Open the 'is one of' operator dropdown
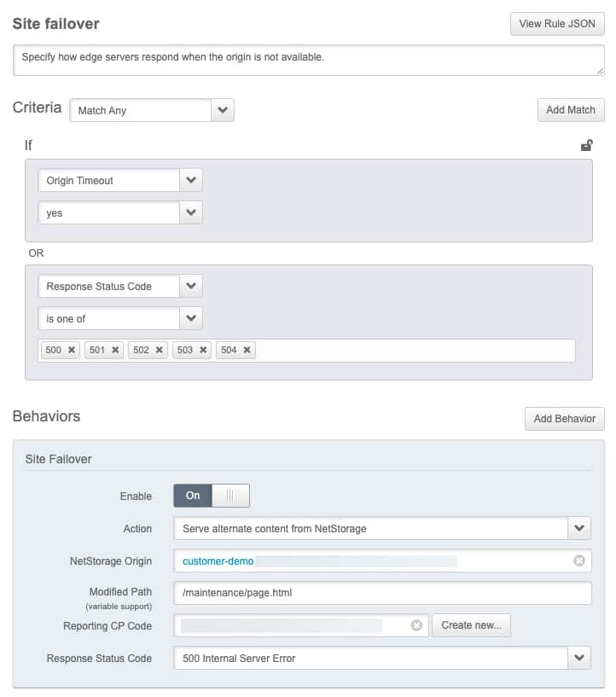This screenshot has height=697, width=616. tap(191, 318)
